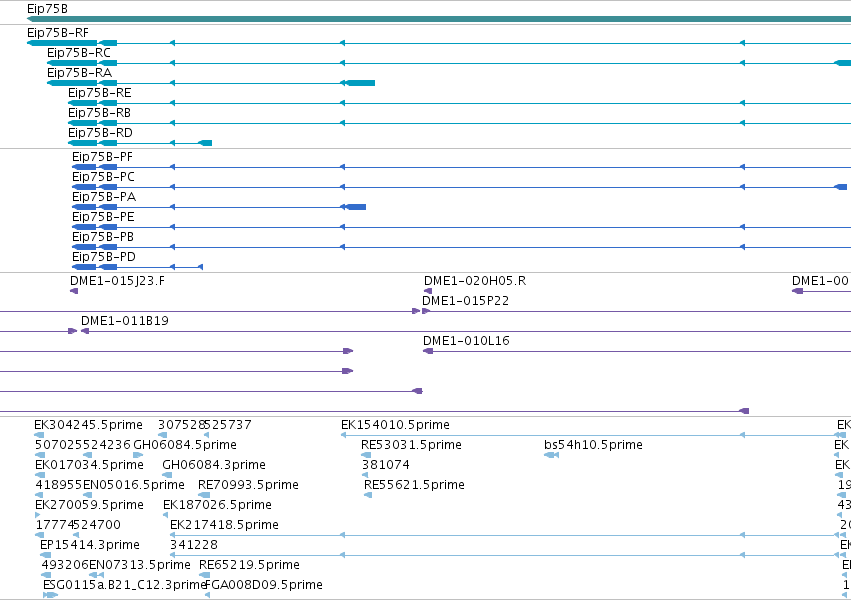Click the EK304245.5prime EST label
851x600 pixels.
coord(88,425)
